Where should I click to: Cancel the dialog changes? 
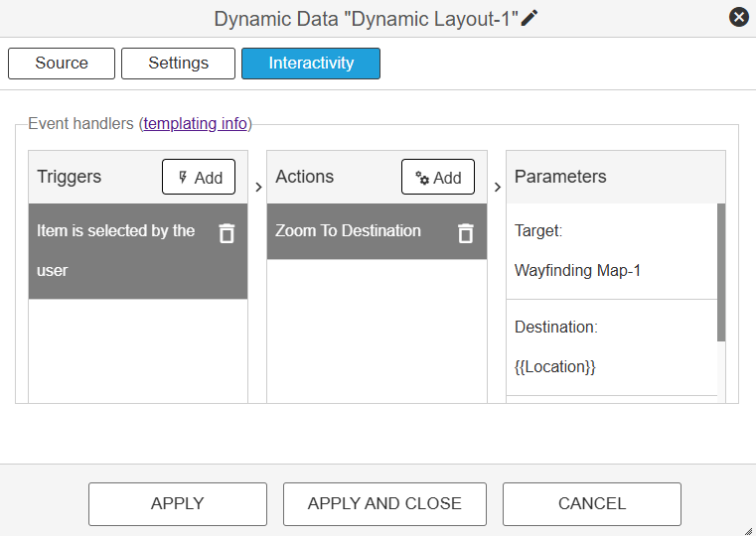[592, 503]
